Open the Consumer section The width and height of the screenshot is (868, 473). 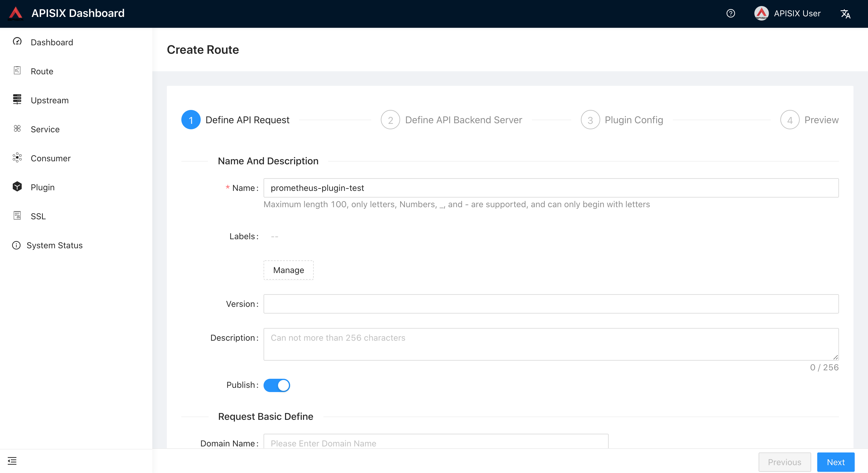pyautogui.click(x=50, y=158)
